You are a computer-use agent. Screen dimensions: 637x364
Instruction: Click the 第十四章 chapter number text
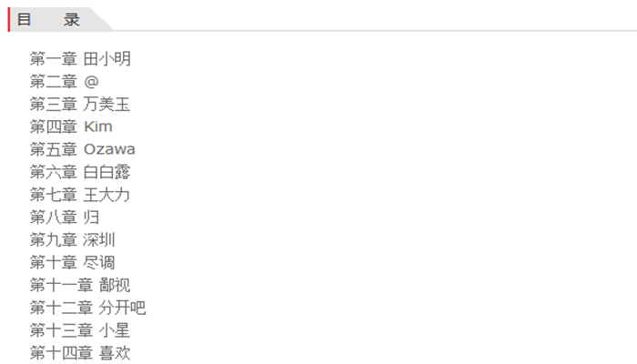(x=61, y=353)
